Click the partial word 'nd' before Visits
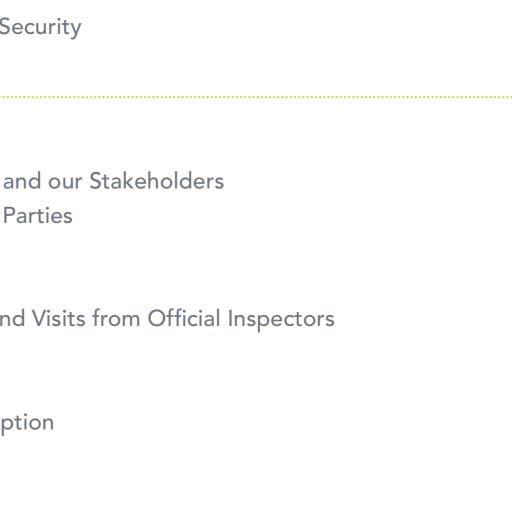 (12, 318)
